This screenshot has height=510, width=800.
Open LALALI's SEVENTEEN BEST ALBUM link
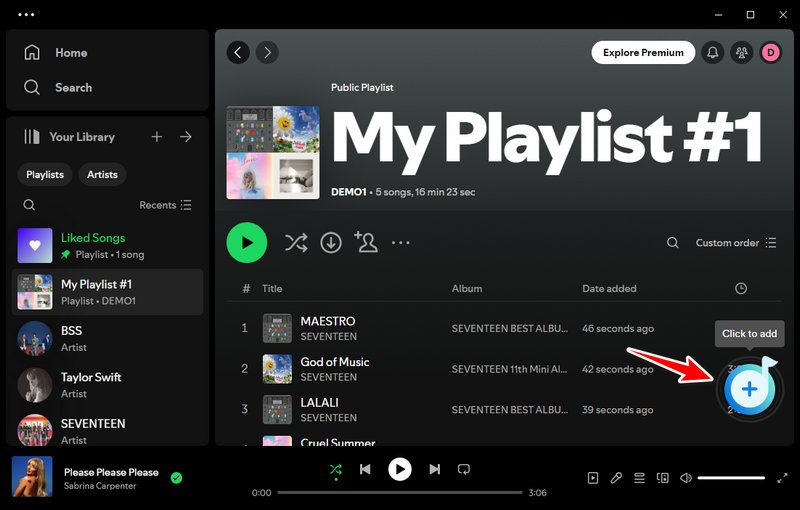tap(509, 410)
